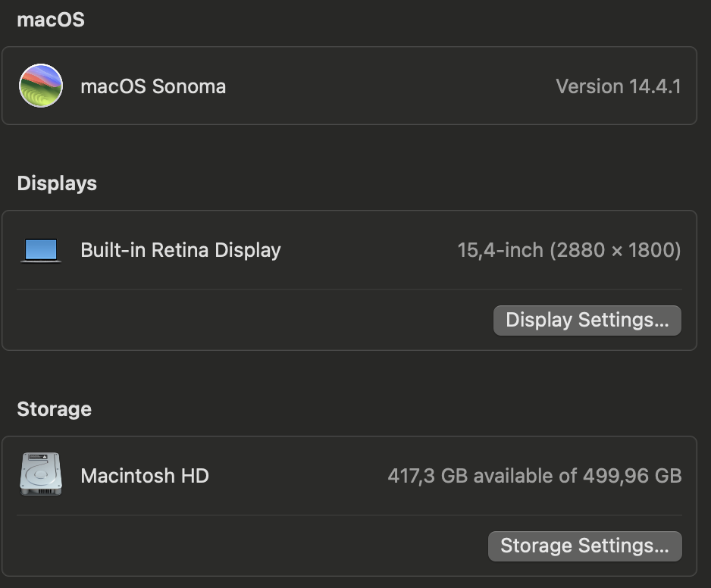Click the macOS Sonoma wallpaper logo icon
Screen dimensions: 711x588
tap(41, 86)
